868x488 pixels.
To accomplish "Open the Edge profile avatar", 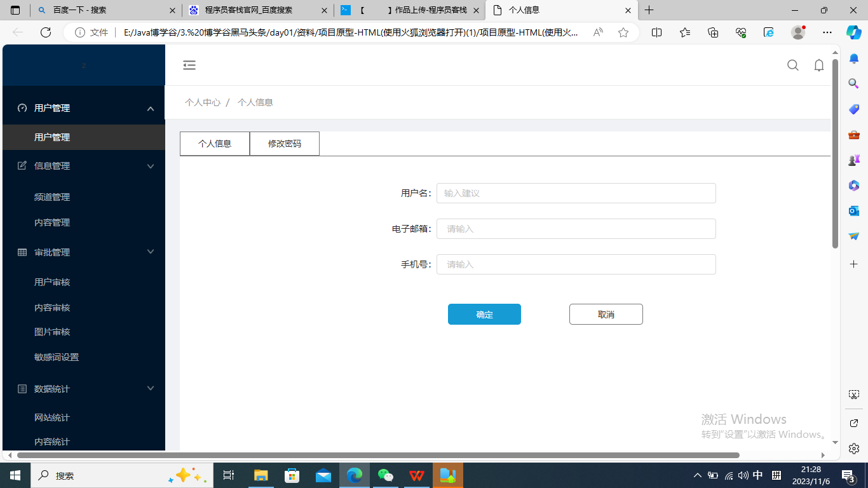I will click(798, 32).
